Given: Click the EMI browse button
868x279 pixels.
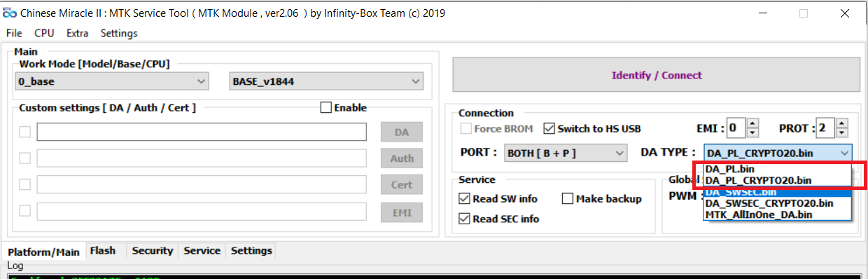Looking at the screenshot, I should [x=402, y=212].
